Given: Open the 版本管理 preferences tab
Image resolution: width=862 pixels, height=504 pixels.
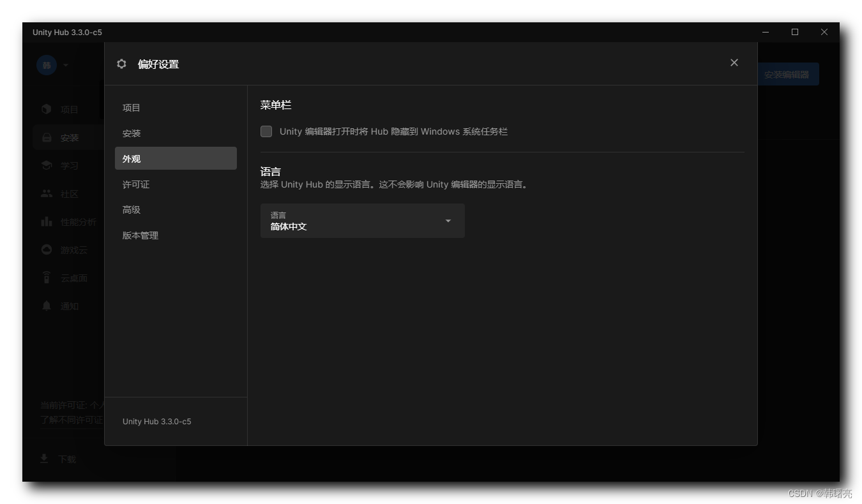Looking at the screenshot, I should click(176, 235).
